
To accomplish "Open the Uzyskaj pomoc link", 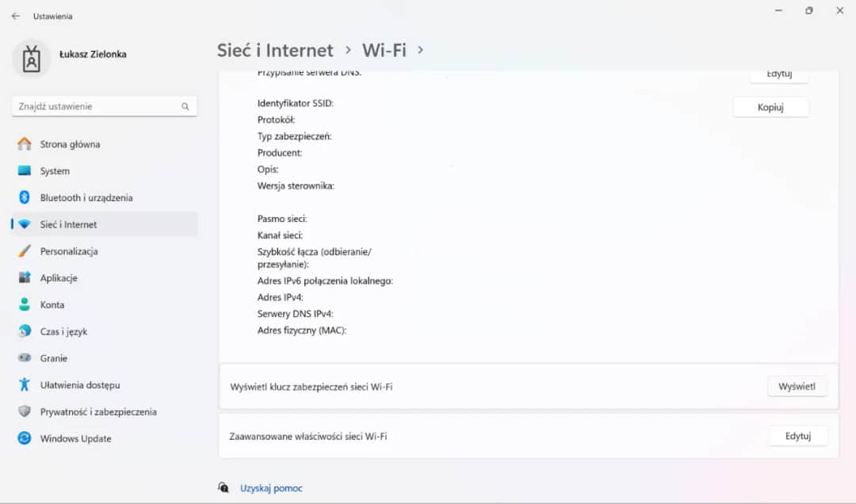I will 271,487.
